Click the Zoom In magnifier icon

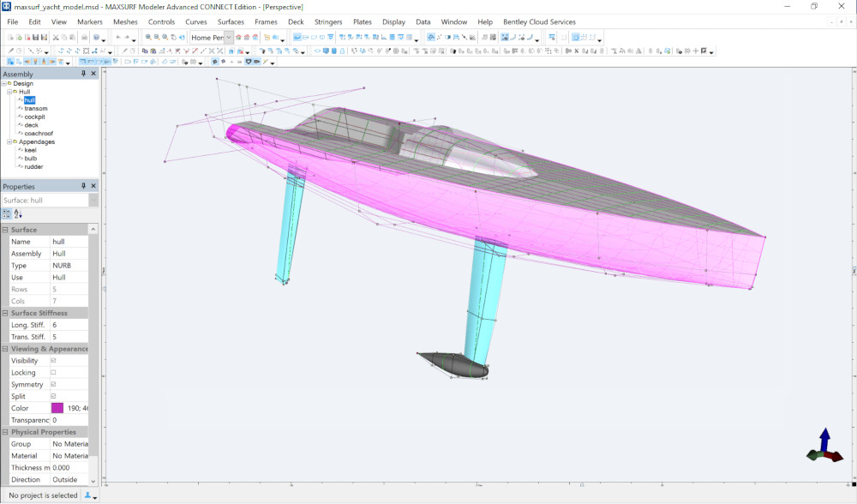148,38
